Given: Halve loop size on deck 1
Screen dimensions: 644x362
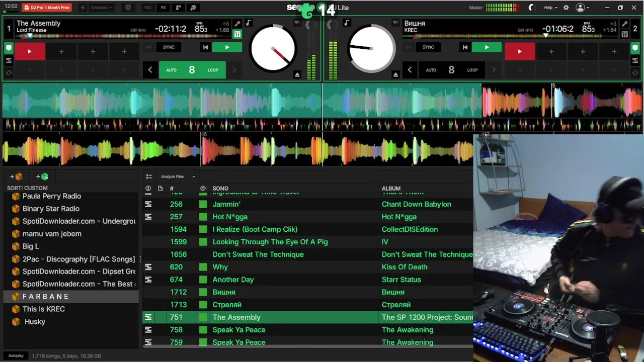Looking at the screenshot, I should 150,70.
